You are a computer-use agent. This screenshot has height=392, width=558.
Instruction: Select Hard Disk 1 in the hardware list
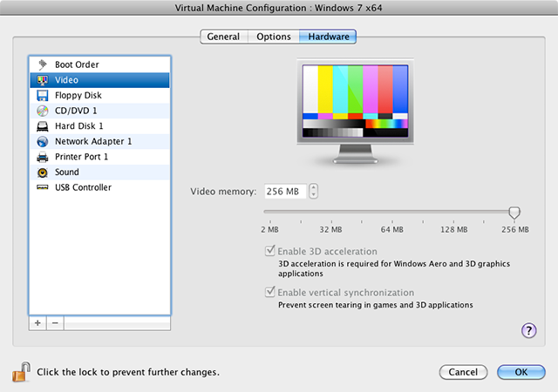(99, 126)
